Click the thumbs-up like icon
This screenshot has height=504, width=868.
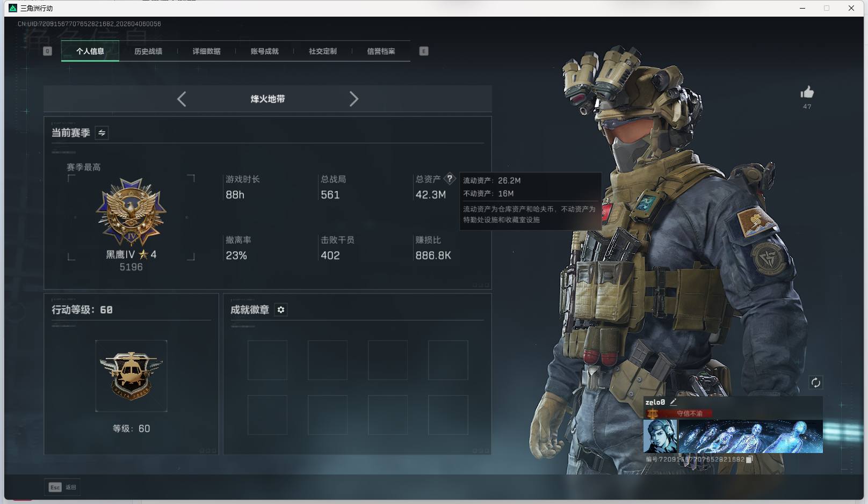[807, 93]
